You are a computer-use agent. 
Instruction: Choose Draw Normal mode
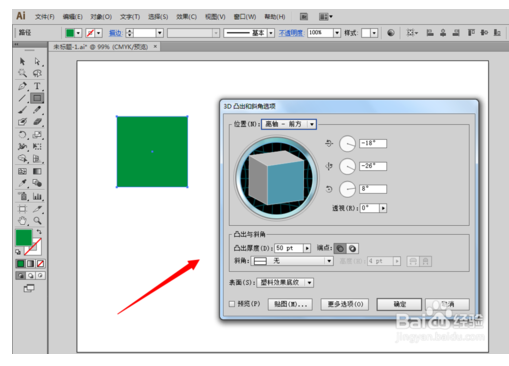pos(20,276)
